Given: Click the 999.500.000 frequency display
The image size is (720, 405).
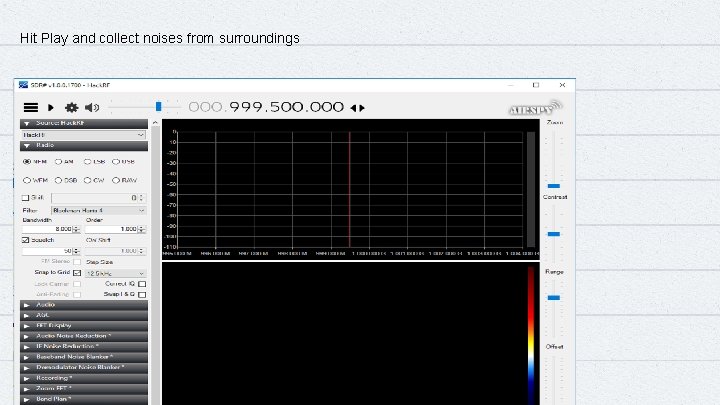Looking at the screenshot, I should click(287, 107).
